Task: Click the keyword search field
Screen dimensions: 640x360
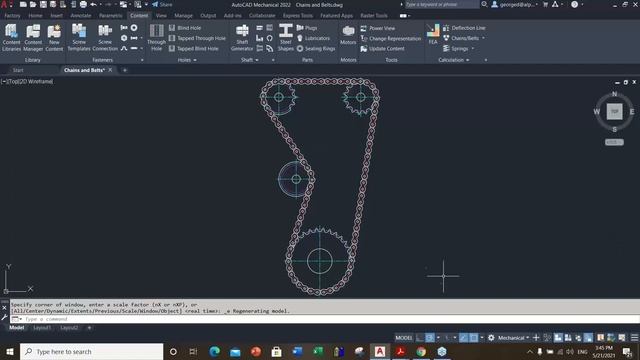Action: pos(442,4)
